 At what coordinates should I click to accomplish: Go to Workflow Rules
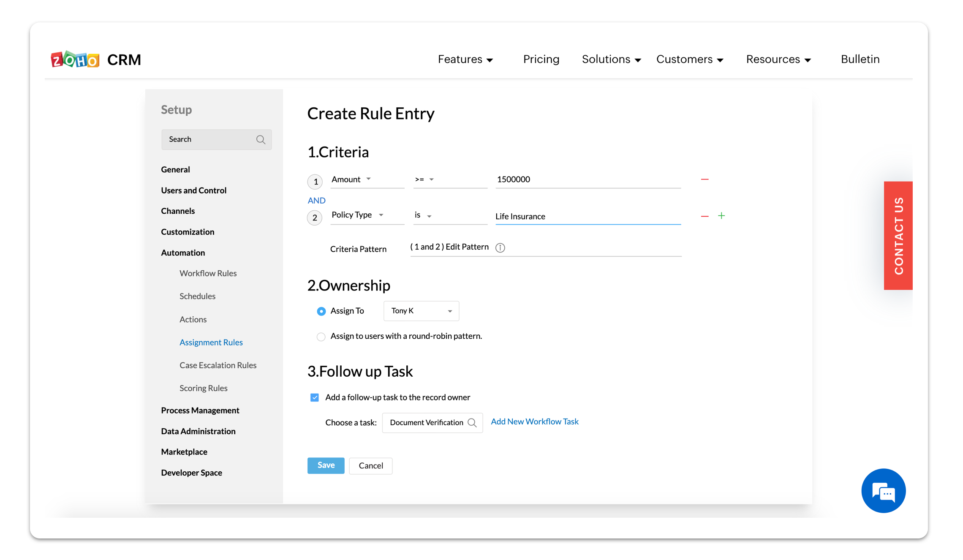tap(208, 273)
